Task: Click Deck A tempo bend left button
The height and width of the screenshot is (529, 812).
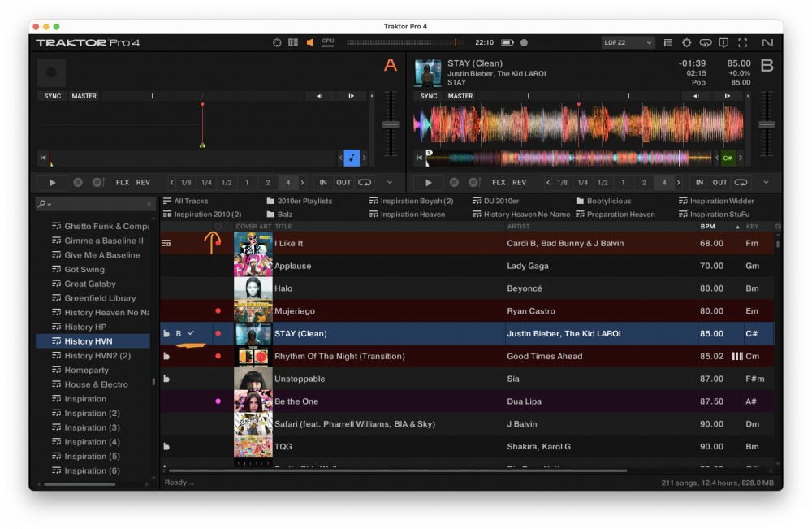Action: 319,96
